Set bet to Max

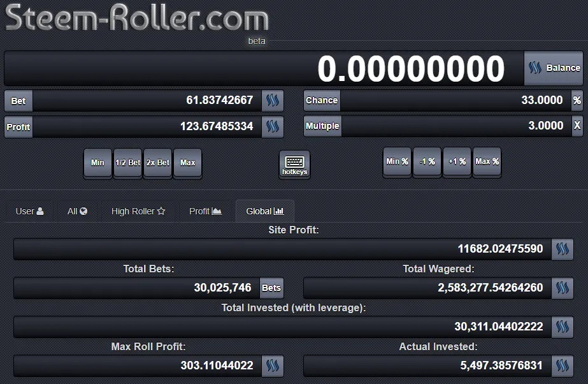click(x=188, y=163)
